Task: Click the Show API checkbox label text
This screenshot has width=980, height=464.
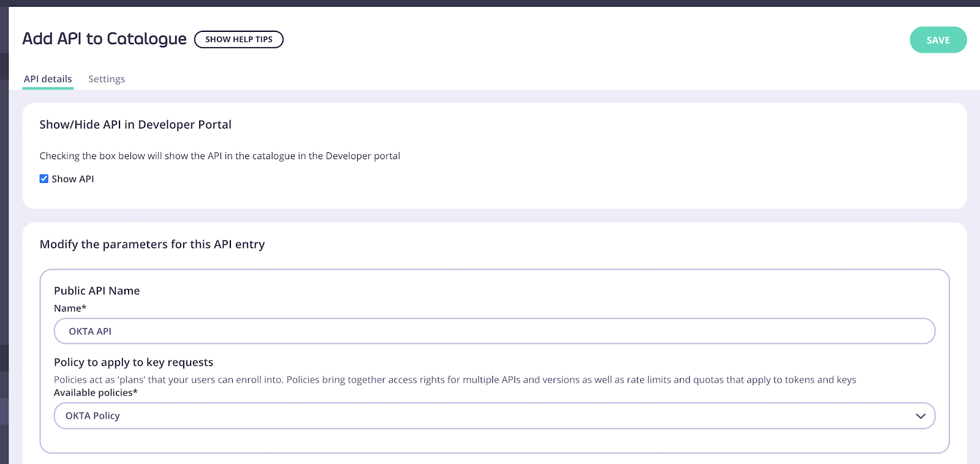Action: 73,179
